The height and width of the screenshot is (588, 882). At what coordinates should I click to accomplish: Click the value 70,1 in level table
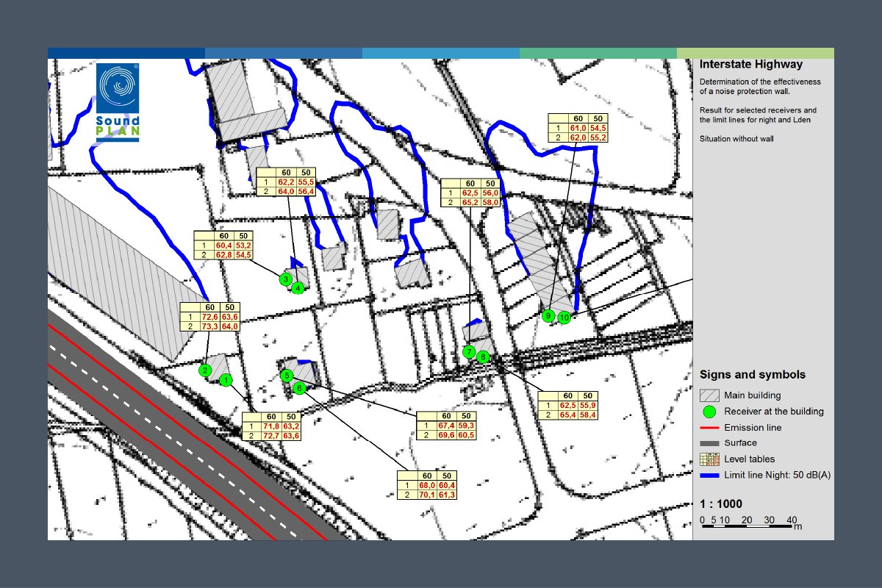tap(428, 495)
